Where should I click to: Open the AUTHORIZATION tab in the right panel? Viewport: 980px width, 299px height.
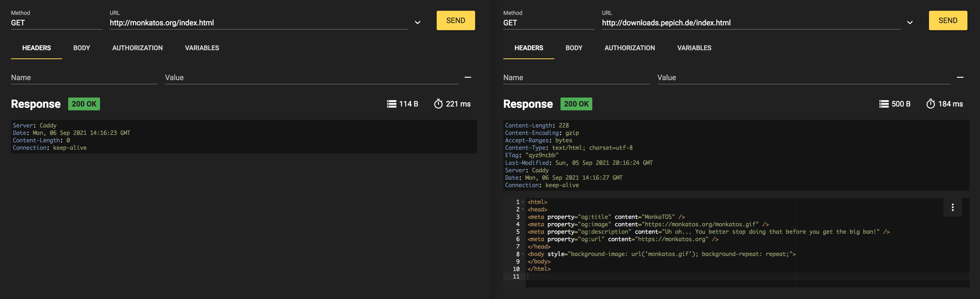pyautogui.click(x=630, y=48)
